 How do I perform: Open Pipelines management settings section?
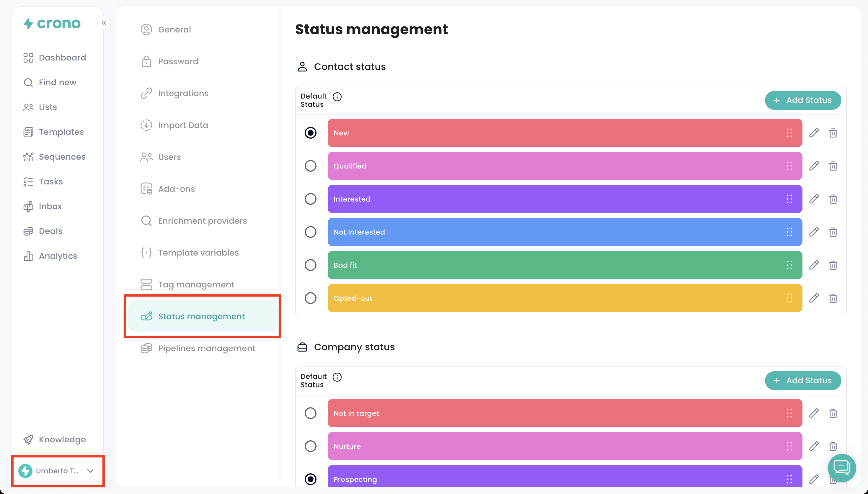[x=206, y=348]
